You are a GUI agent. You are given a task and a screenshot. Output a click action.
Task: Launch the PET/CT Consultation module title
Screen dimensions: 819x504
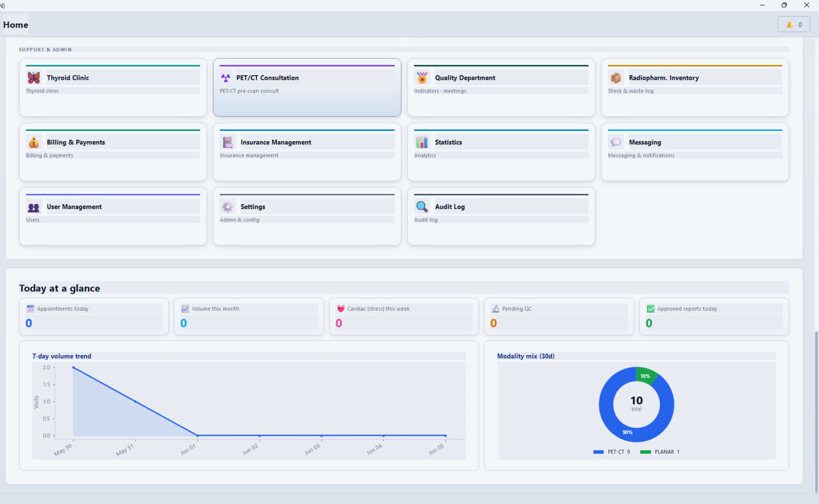268,78
